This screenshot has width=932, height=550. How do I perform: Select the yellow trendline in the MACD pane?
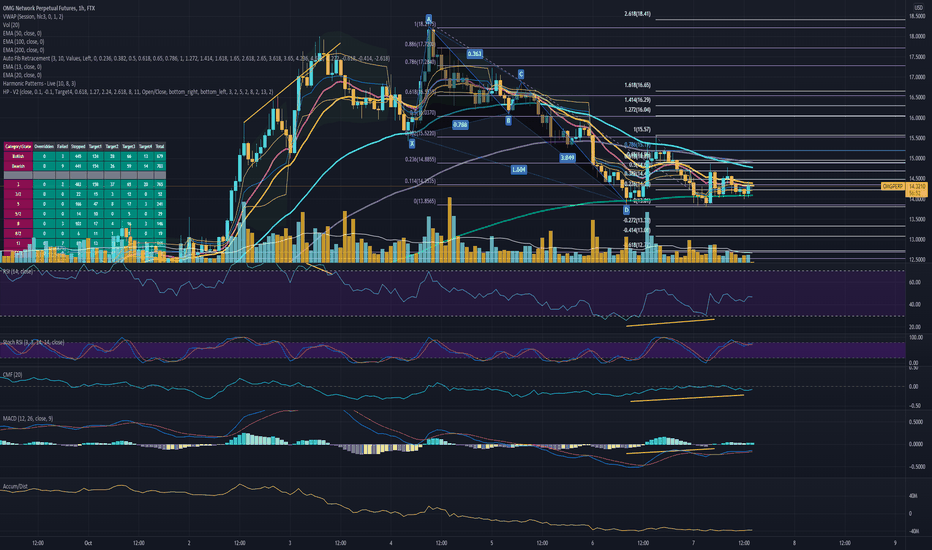pos(670,451)
